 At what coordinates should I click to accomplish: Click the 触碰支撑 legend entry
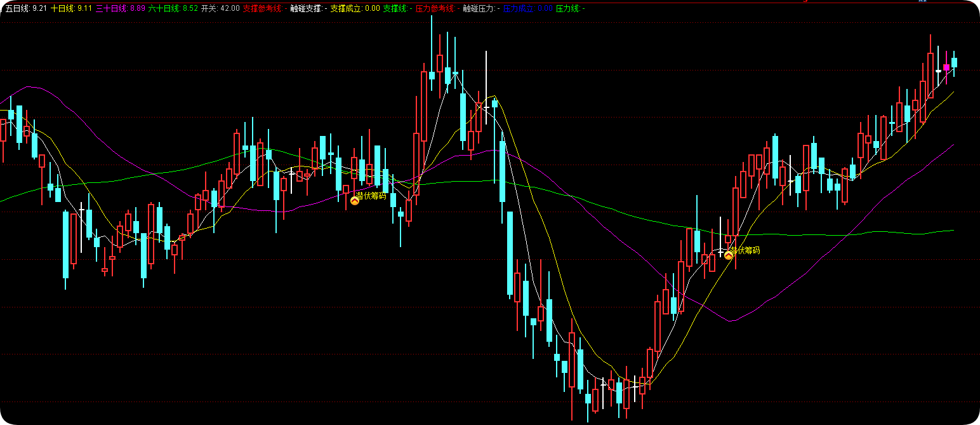[309, 8]
